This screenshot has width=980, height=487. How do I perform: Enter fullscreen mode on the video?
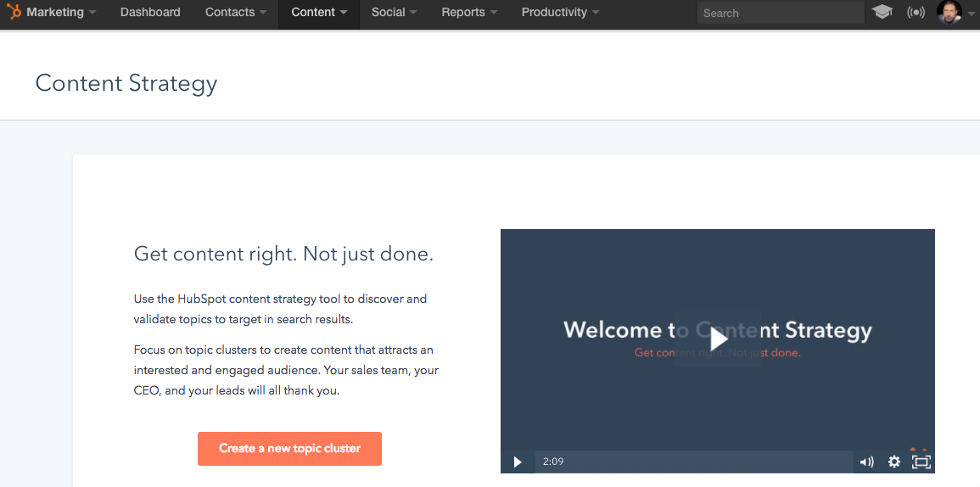click(921, 462)
